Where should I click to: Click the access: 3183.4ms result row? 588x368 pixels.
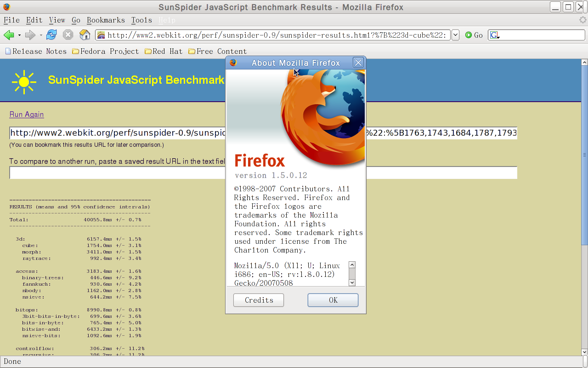point(79,271)
